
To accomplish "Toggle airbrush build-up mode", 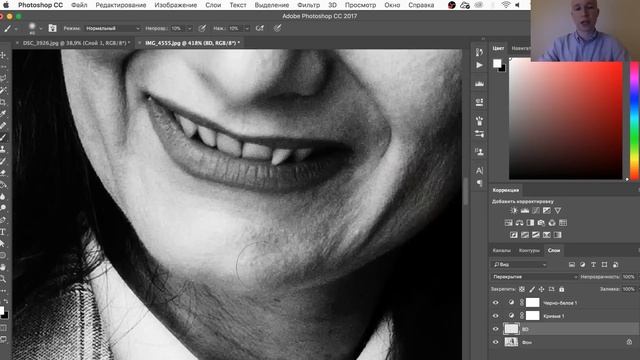I will click(260, 28).
